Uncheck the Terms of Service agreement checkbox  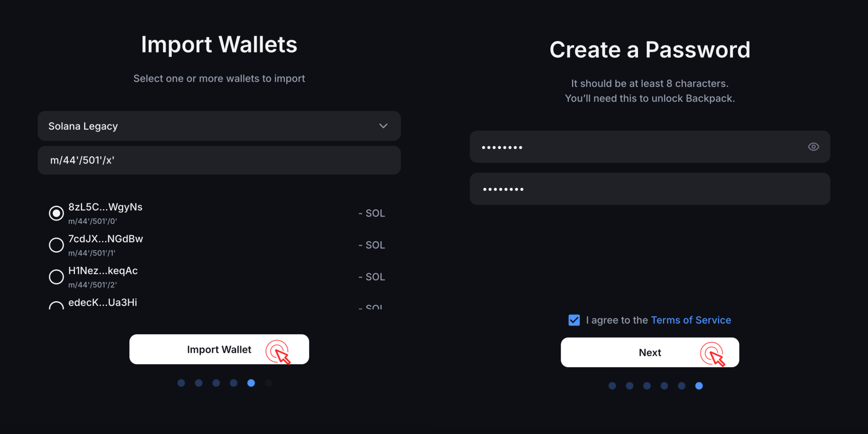point(574,320)
